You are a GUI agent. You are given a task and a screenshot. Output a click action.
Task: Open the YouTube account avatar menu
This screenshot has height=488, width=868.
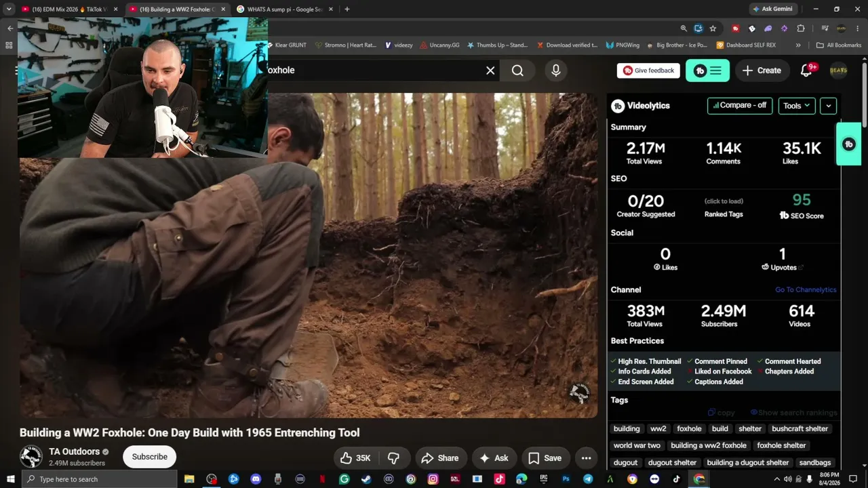coord(839,70)
